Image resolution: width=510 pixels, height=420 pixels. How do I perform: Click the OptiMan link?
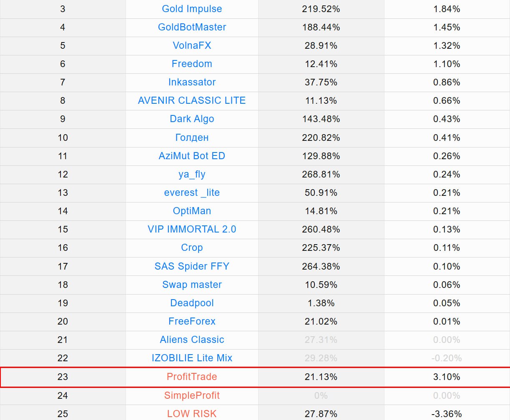click(192, 211)
